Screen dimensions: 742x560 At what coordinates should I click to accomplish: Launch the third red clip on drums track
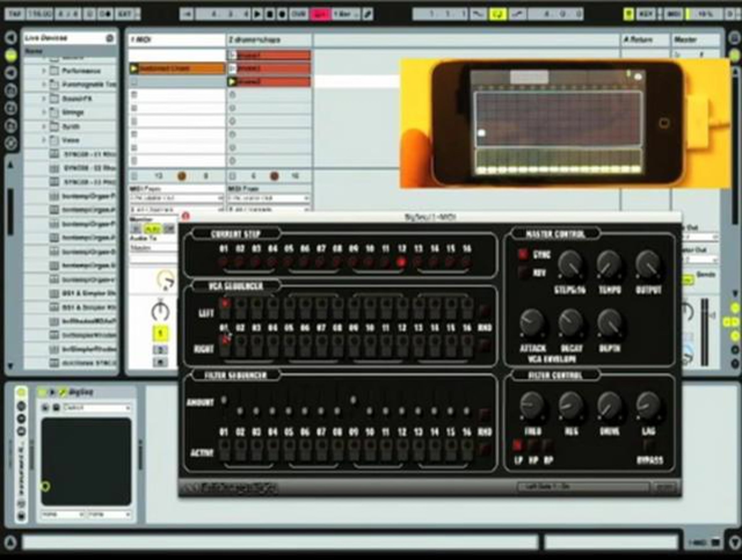232,82
